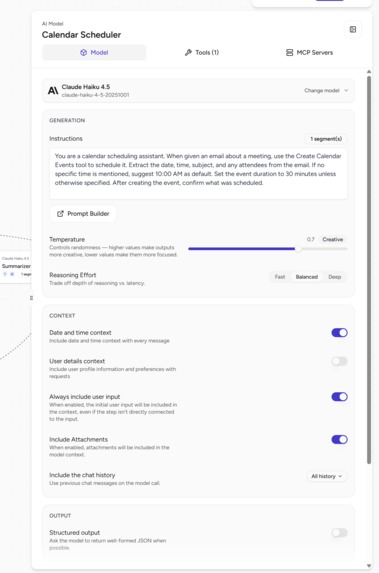Screen dimensions: 379x573
Task: Select Deep reasoning effort
Action: click(x=334, y=277)
